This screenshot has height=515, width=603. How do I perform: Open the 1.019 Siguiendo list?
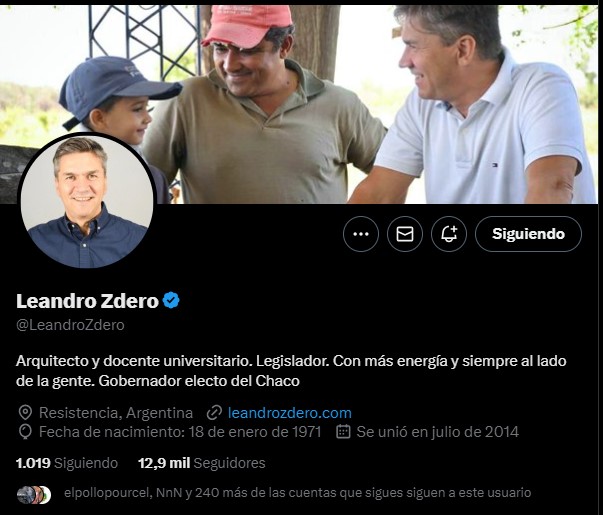(67, 463)
